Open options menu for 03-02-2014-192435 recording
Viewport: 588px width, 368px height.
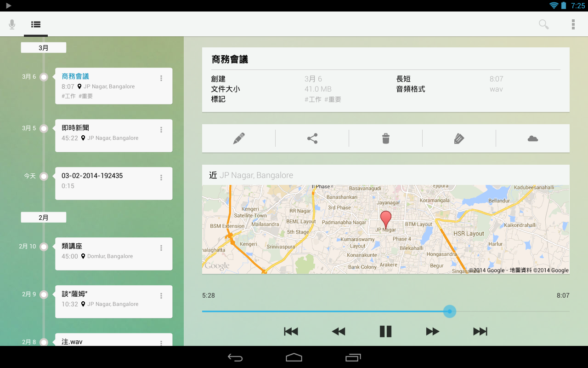tap(161, 178)
